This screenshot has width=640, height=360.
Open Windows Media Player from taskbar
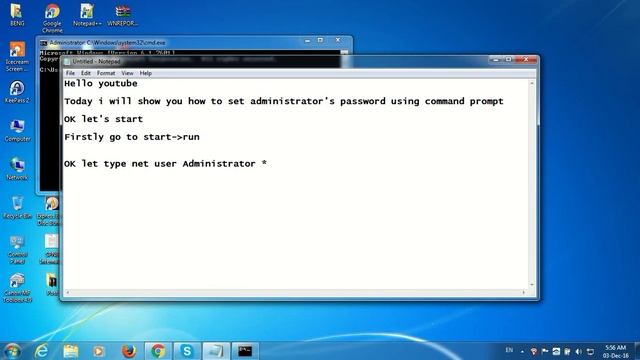[x=99, y=351]
